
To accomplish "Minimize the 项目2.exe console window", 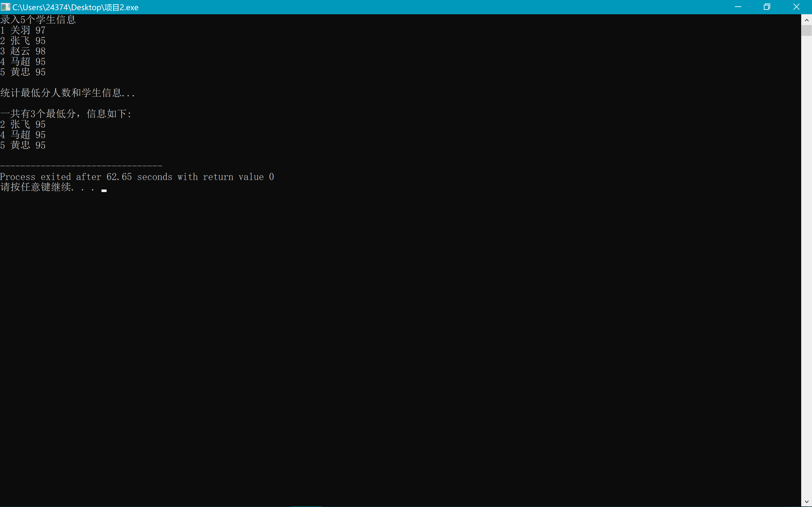I will coord(737,7).
